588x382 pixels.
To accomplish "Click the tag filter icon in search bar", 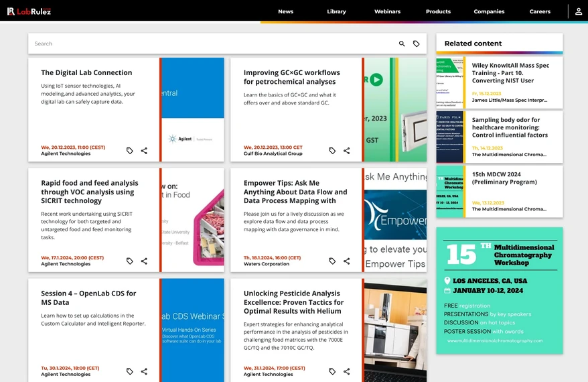I will tap(417, 44).
